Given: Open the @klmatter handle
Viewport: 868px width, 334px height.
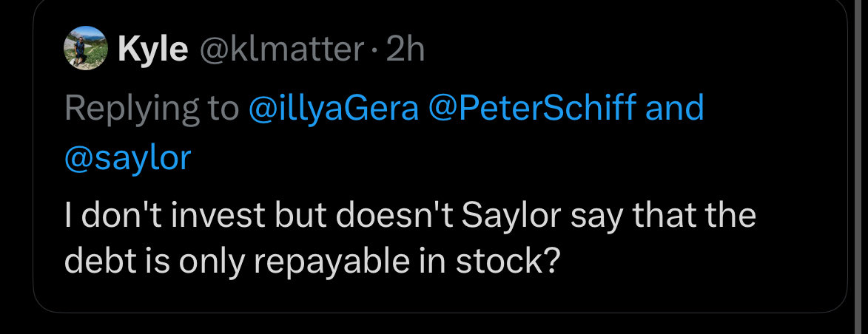Looking at the screenshot, I should (x=278, y=51).
